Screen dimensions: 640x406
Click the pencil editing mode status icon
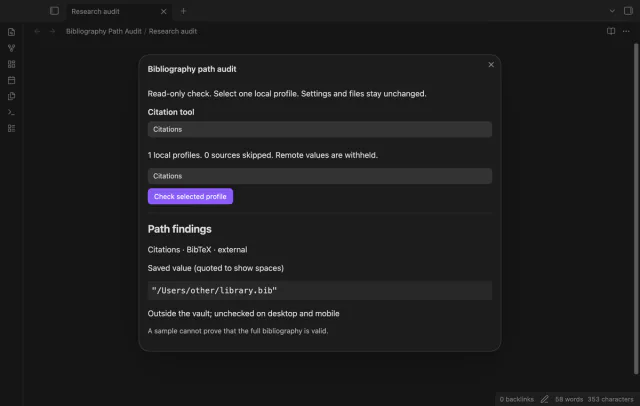pyautogui.click(x=544, y=399)
